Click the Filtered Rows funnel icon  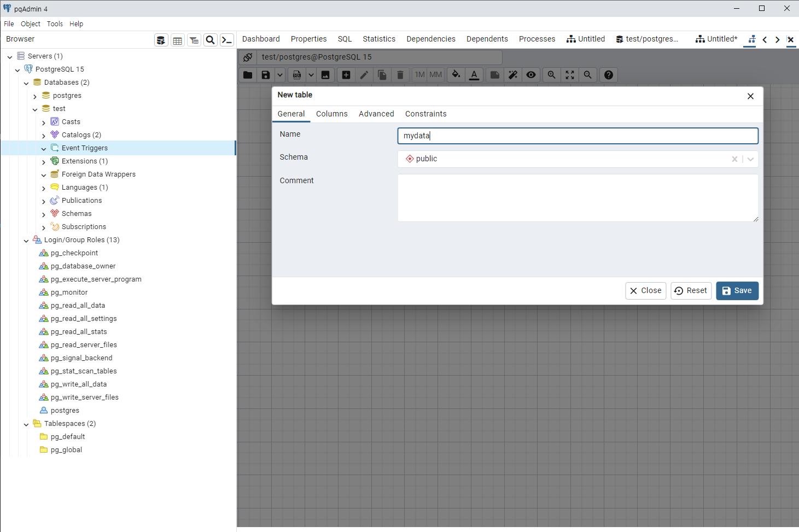[x=194, y=40]
